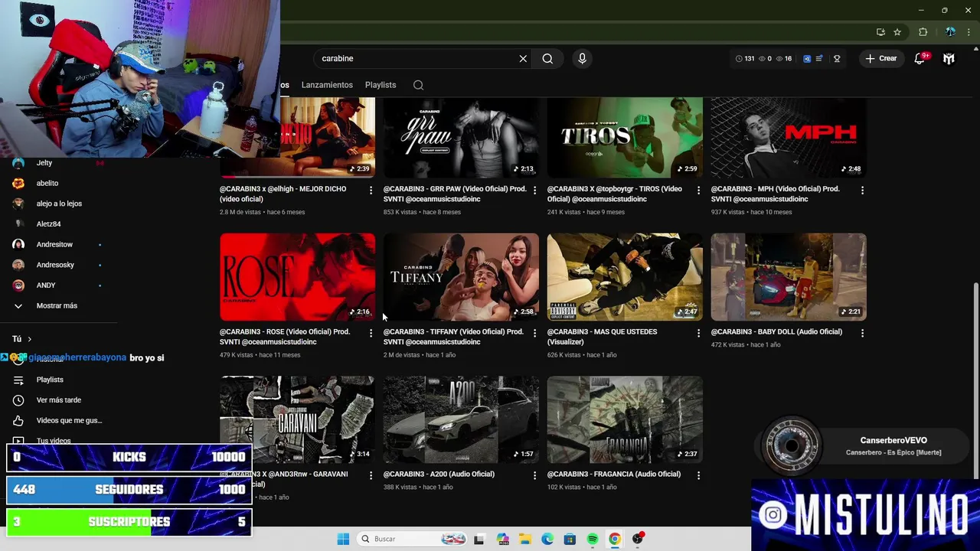Open OBS Studio from the taskbar
This screenshot has width=980, height=551.
coord(637,539)
